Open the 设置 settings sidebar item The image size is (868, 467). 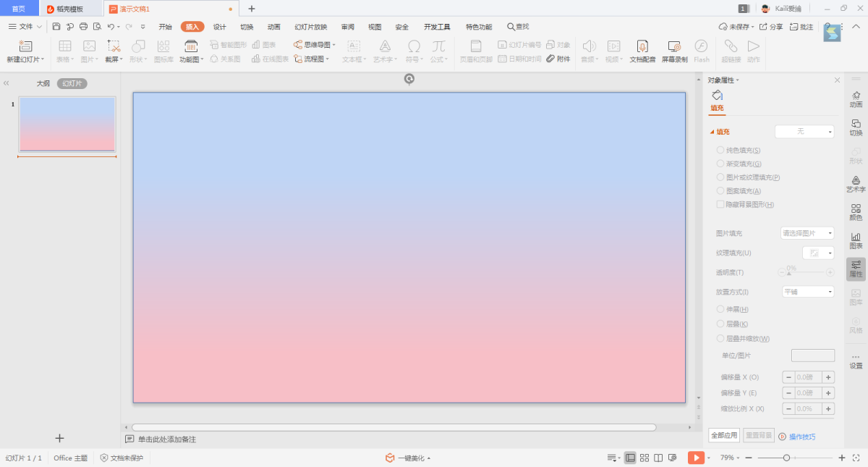pos(856,361)
